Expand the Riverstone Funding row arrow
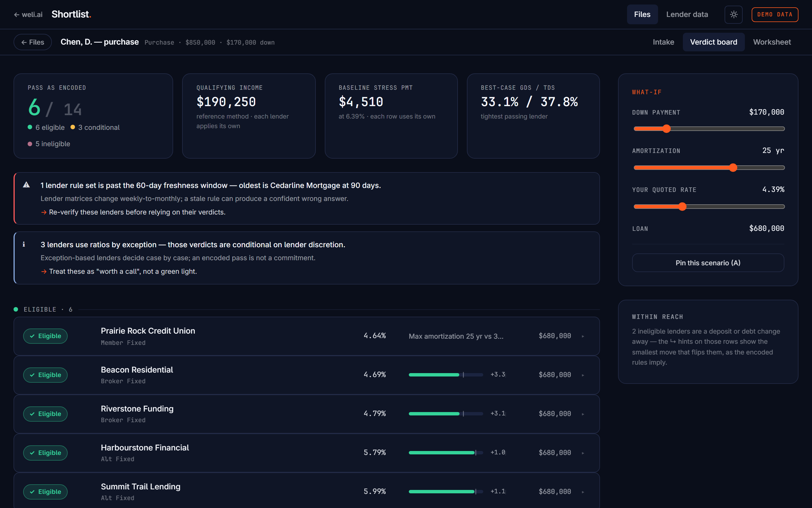The height and width of the screenshot is (508, 812). 583,414
